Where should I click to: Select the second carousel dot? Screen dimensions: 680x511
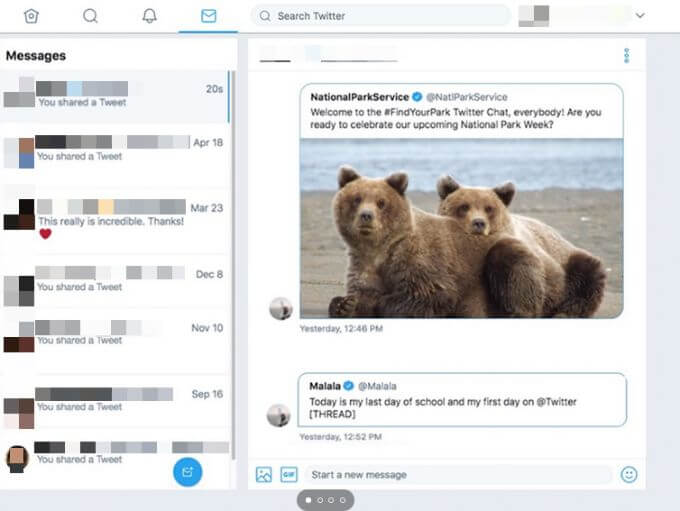(x=320, y=500)
